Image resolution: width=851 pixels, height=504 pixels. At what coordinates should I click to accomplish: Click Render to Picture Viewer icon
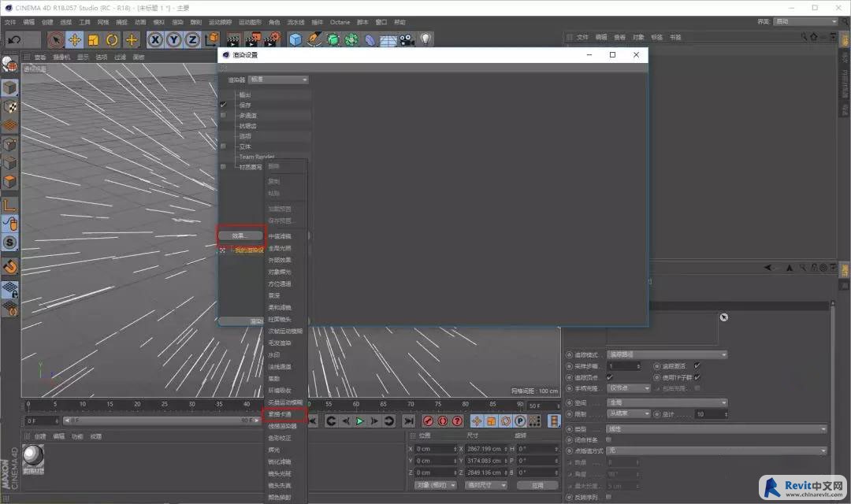click(253, 39)
